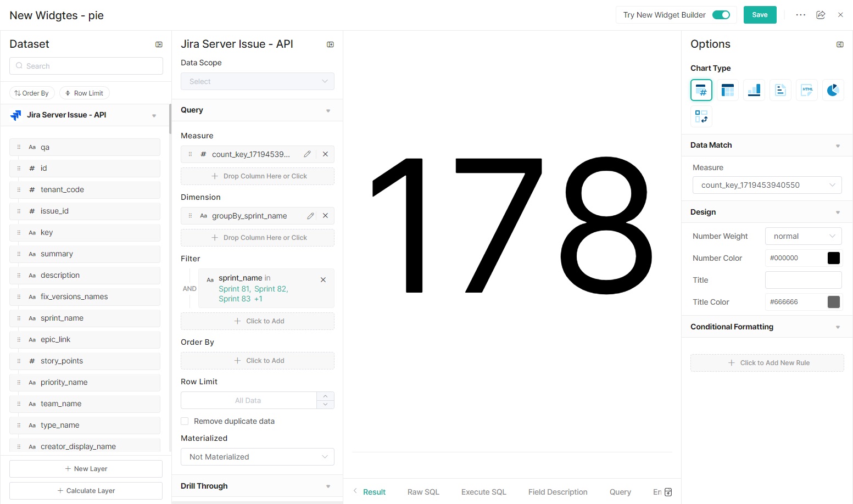The image size is (853, 504).
Task: Click the share icon in top bar
Action: [x=821, y=15]
